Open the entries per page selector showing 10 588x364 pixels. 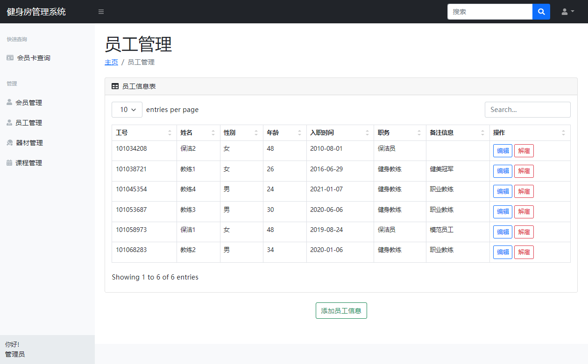127,109
